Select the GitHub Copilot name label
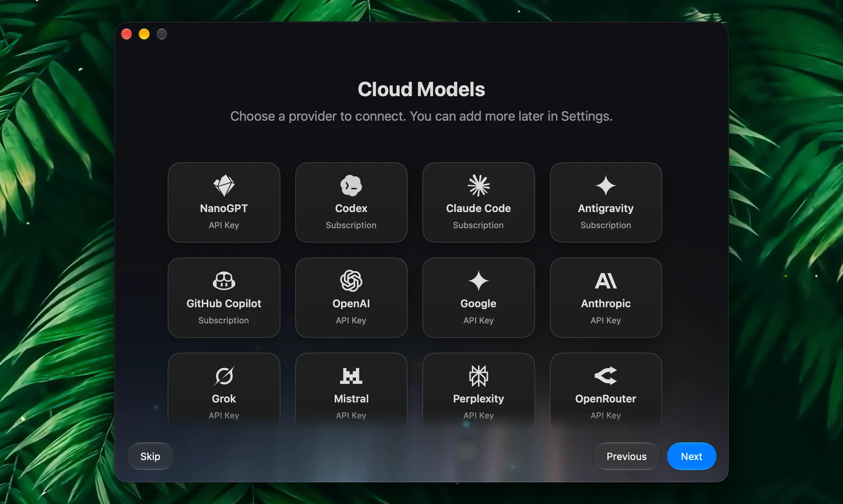Viewport: 843px width, 504px height. point(224,303)
